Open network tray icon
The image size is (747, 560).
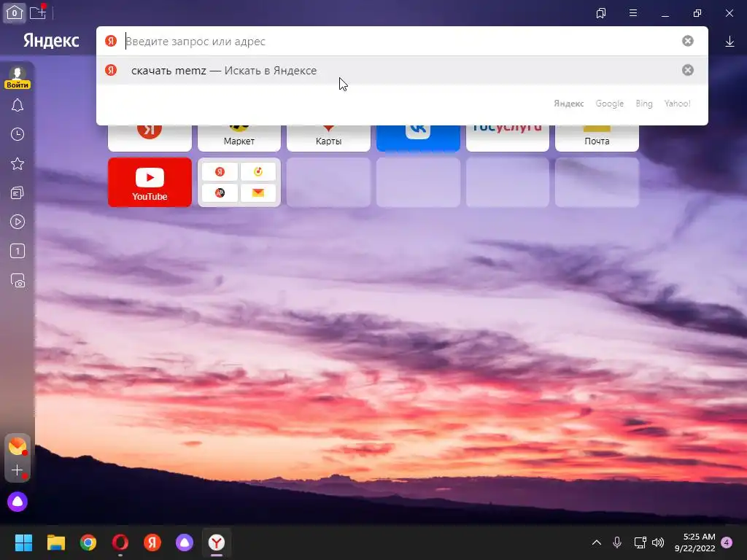pos(640,542)
